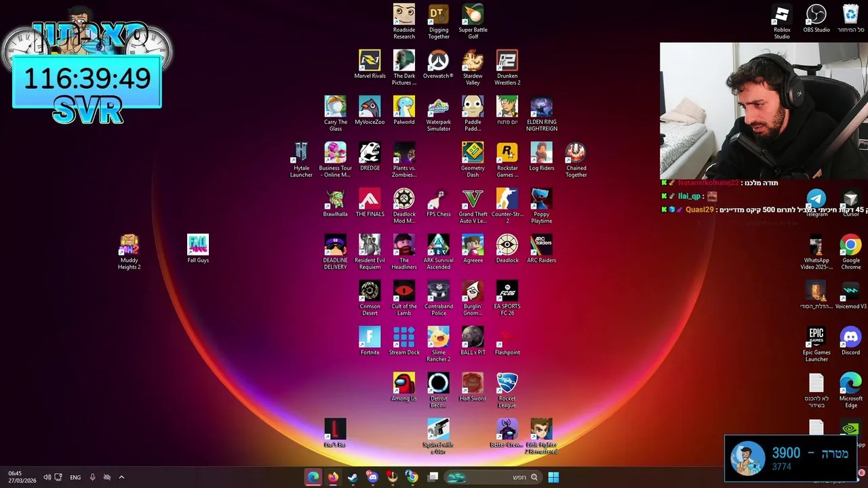Select Cult of the Lamb icon
Screen dimensions: 868x488
point(404,298)
